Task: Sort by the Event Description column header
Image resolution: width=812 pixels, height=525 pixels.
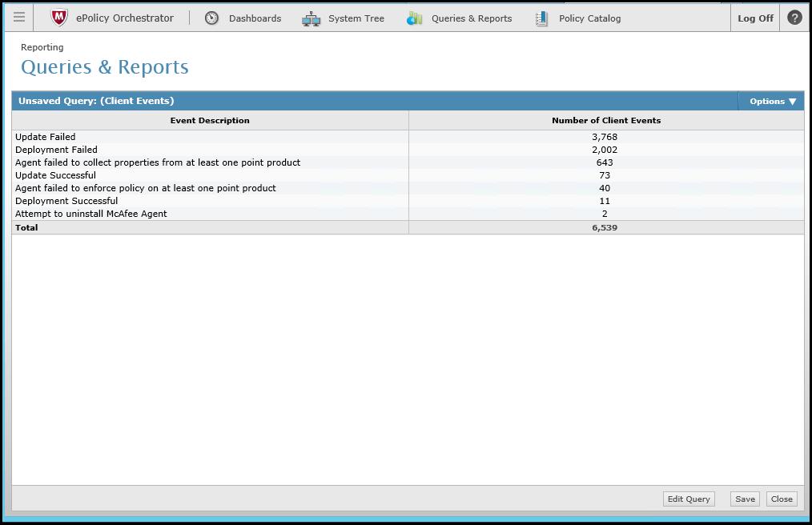Action: click(210, 120)
